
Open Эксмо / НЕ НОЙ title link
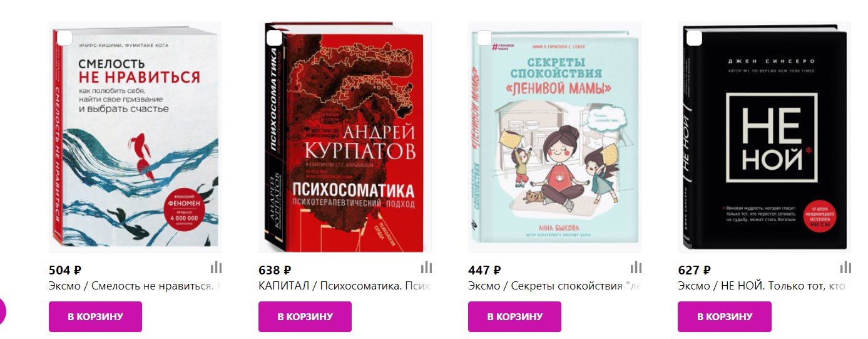coord(764,286)
